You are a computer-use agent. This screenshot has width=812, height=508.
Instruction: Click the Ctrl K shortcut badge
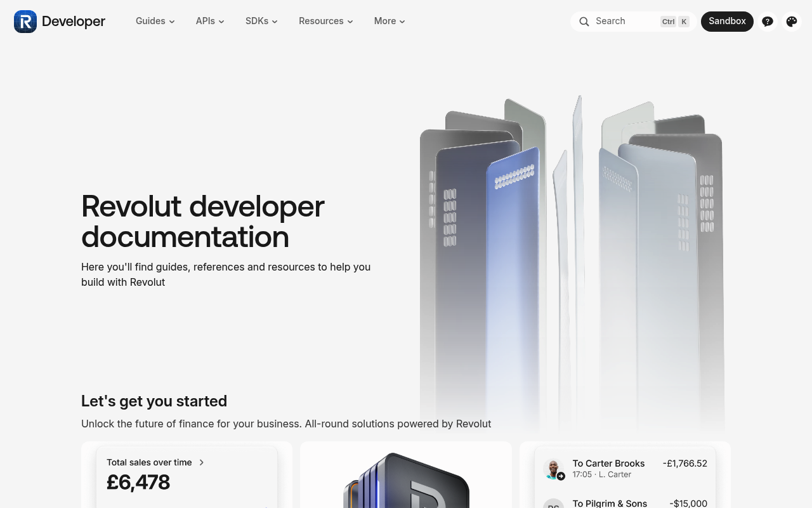tap(675, 22)
